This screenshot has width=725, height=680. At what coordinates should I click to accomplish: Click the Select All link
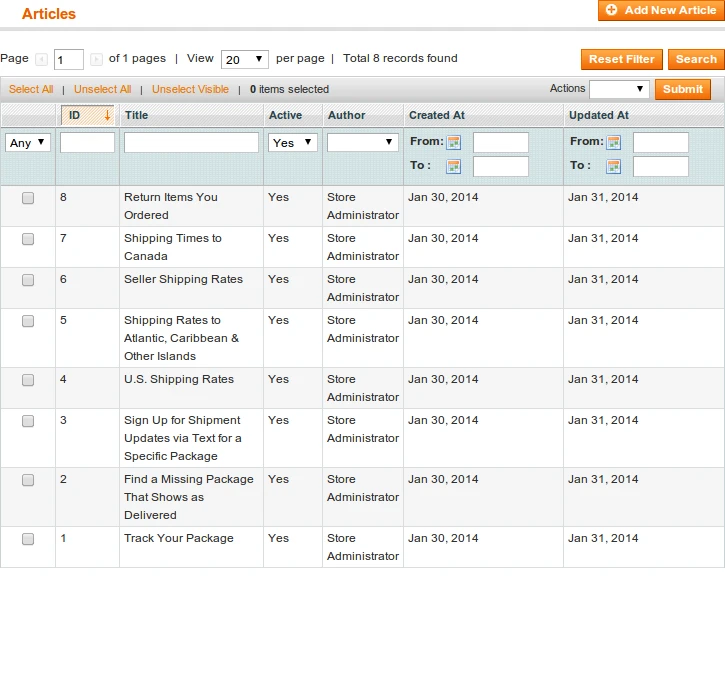[x=31, y=90]
